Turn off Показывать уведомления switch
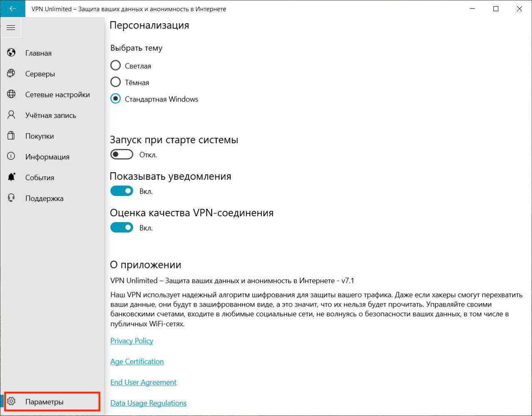This screenshot has width=532, height=416. click(122, 191)
